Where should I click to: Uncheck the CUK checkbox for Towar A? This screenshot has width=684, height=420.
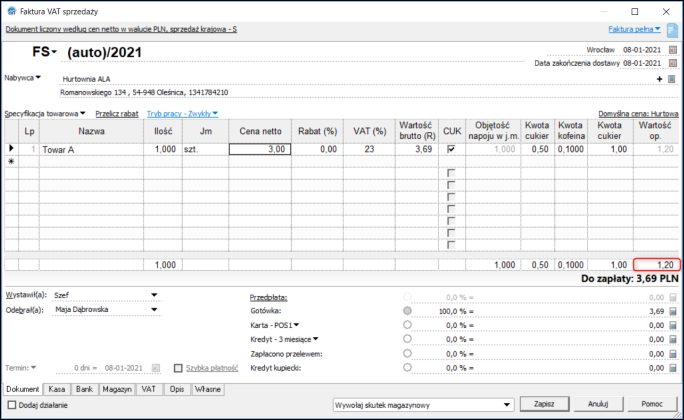(452, 149)
